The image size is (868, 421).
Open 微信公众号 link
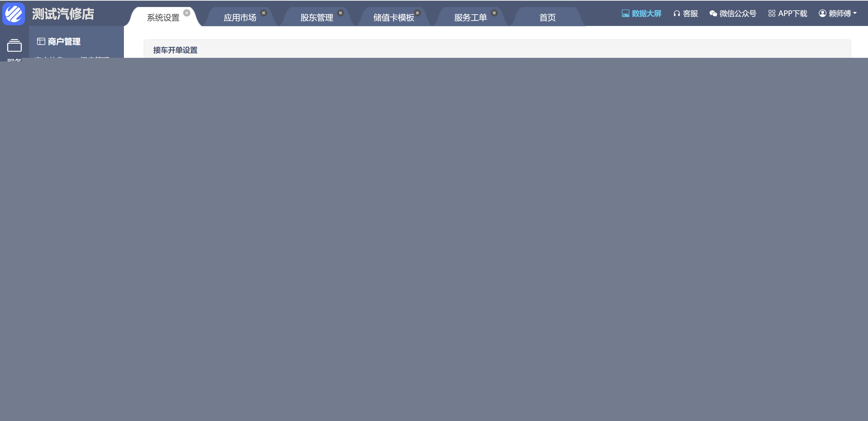(x=733, y=14)
